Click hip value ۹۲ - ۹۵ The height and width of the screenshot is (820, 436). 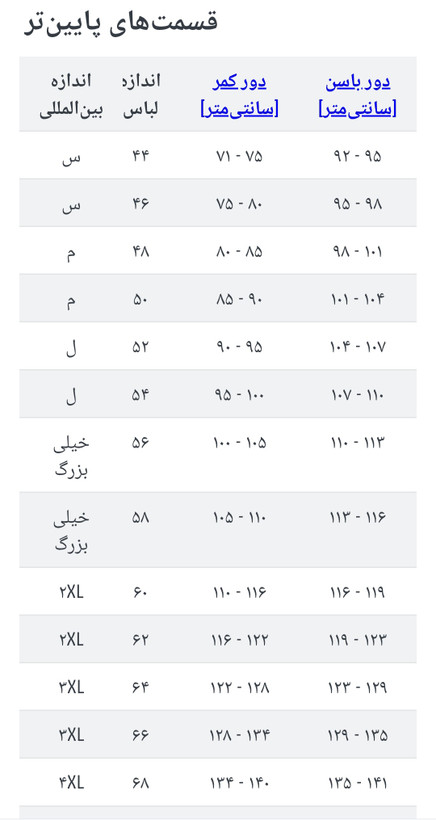[x=358, y=156]
